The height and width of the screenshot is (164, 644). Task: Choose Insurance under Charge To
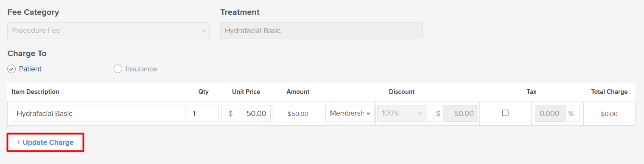[135, 69]
